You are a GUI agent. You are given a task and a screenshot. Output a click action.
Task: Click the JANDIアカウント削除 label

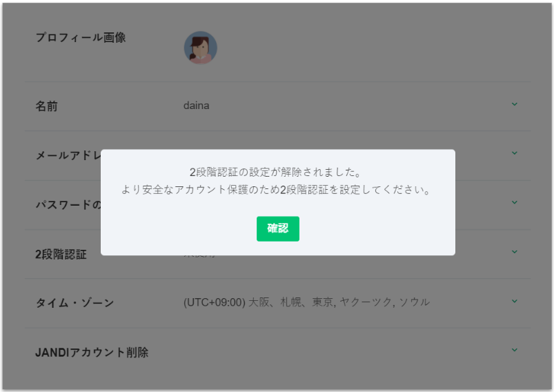click(92, 353)
